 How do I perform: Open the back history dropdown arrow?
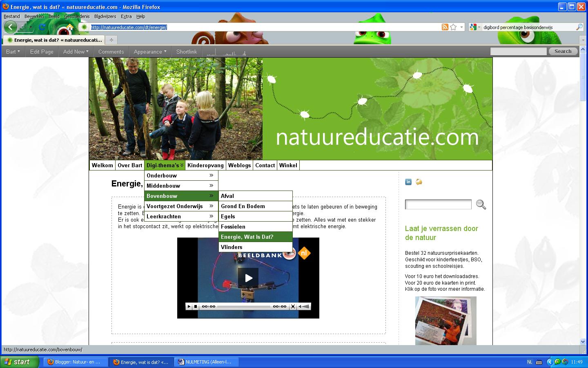(x=31, y=27)
